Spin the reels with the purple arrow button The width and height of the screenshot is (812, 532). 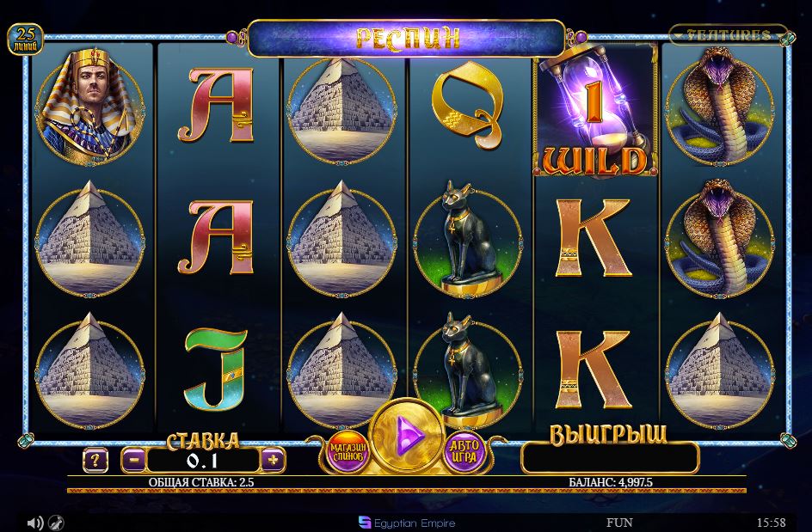pos(408,435)
